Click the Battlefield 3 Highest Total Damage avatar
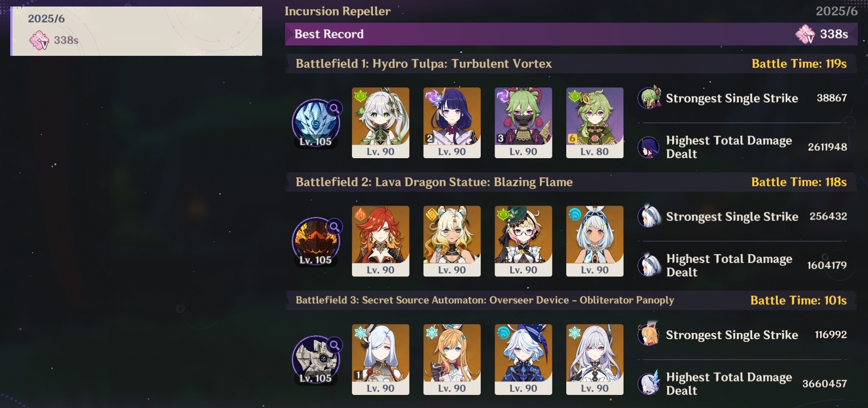This screenshot has width=868, height=408. pos(649,383)
